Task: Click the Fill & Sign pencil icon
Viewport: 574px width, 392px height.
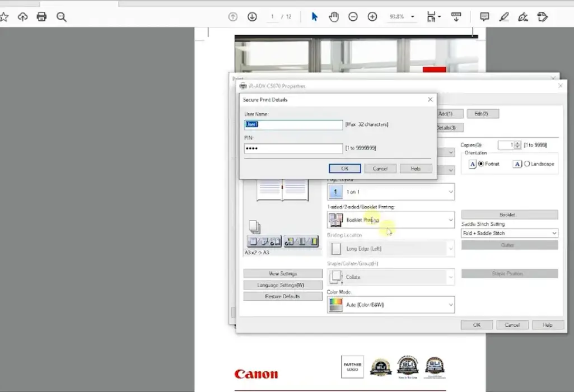Action: click(522, 17)
